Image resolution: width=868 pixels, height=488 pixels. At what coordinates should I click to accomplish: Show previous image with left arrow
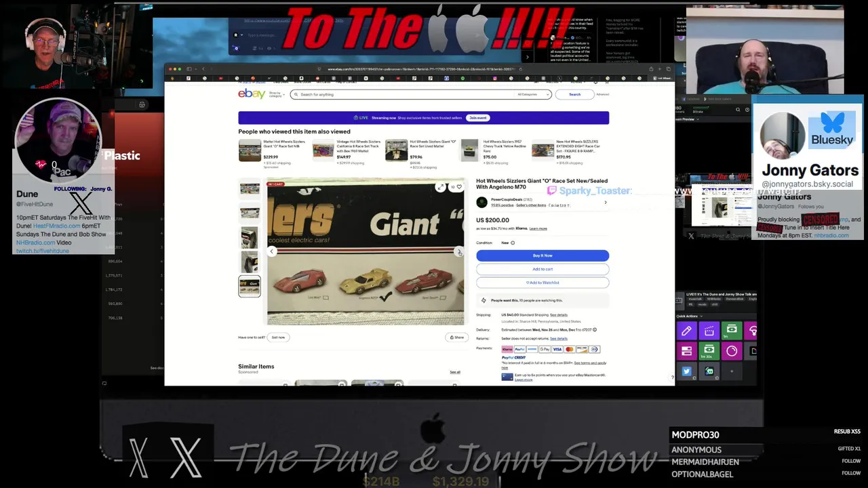[x=272, y=251]
